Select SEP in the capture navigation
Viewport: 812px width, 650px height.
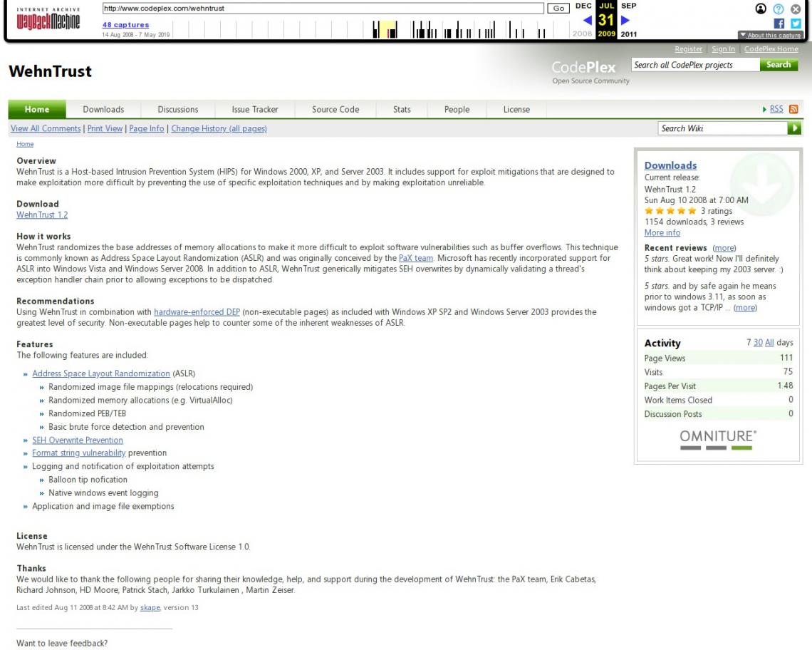point(628,6)
